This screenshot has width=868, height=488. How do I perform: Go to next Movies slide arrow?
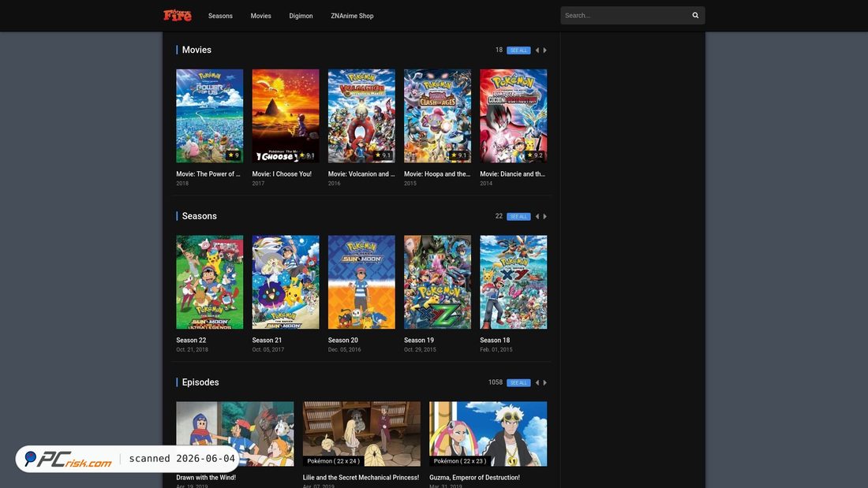tap(544, 50)
